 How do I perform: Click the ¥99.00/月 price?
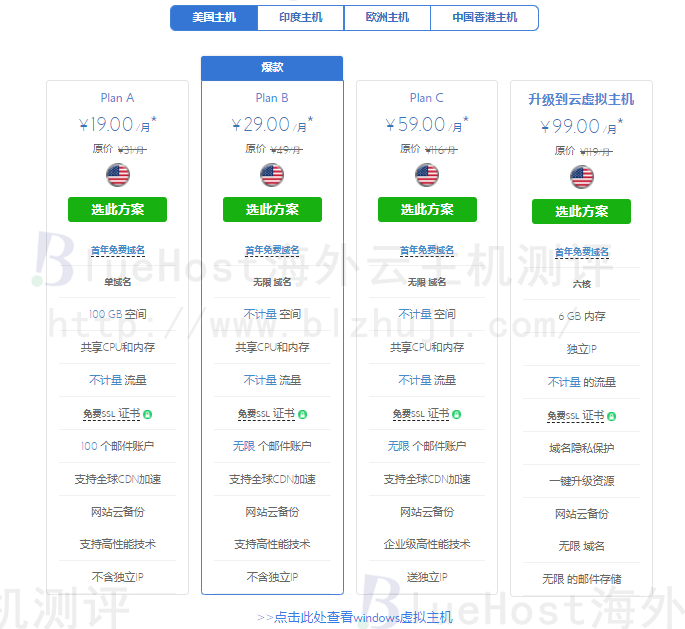click(x=581, y=126)
